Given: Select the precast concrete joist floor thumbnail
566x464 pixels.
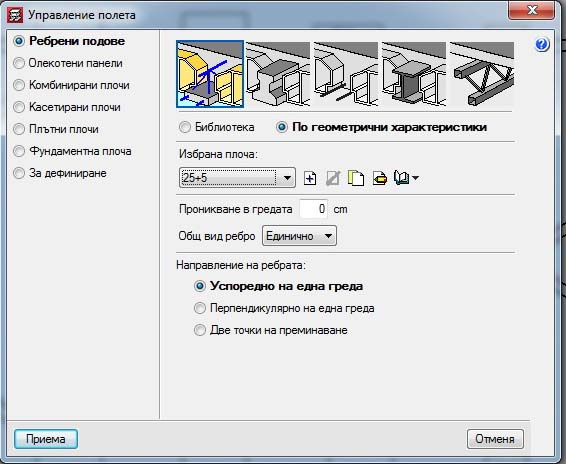Looking at the screenshot, I should click(x=278, y=74).
